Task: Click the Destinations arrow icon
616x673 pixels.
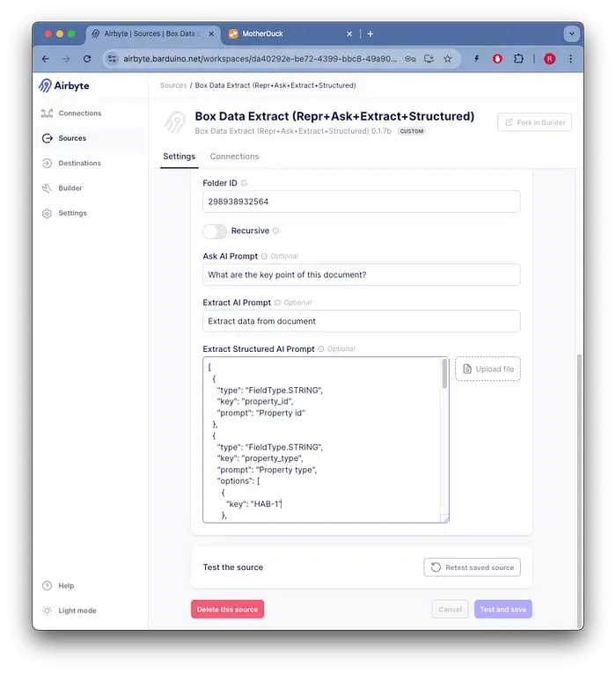Action: tap(48, 163)
